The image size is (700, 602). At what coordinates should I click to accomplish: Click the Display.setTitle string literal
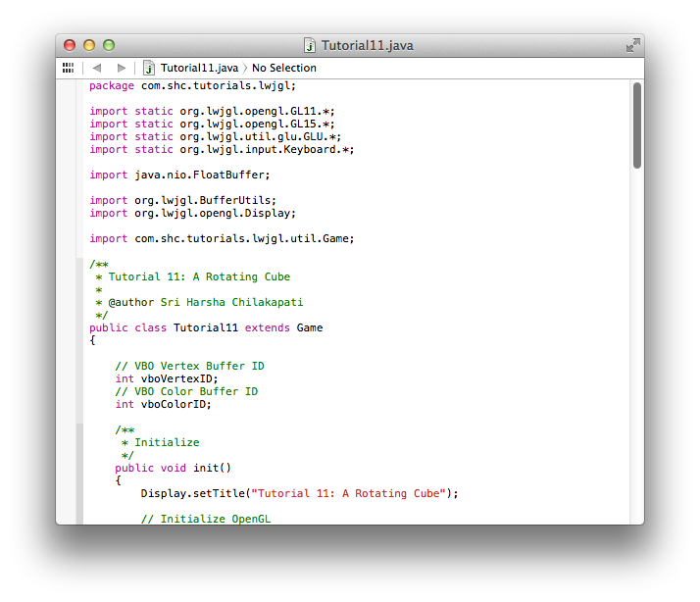[x=348, y=493]
